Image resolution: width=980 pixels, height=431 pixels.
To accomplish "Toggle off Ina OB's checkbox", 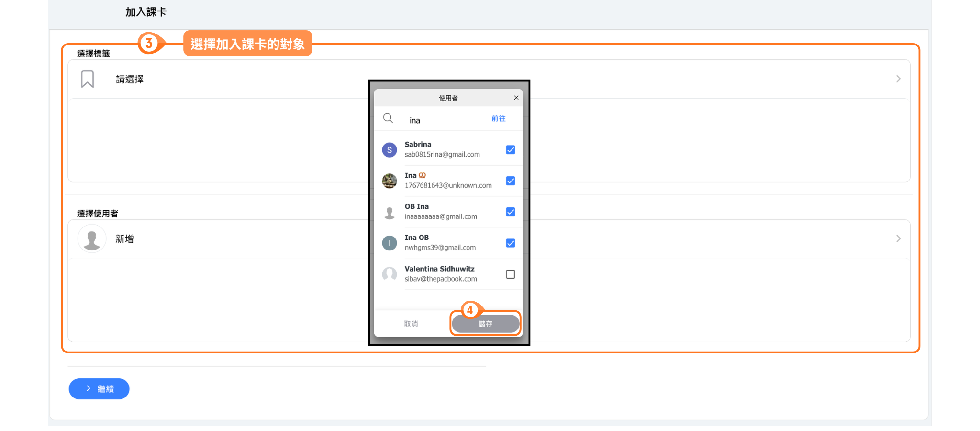I will 511,243.
